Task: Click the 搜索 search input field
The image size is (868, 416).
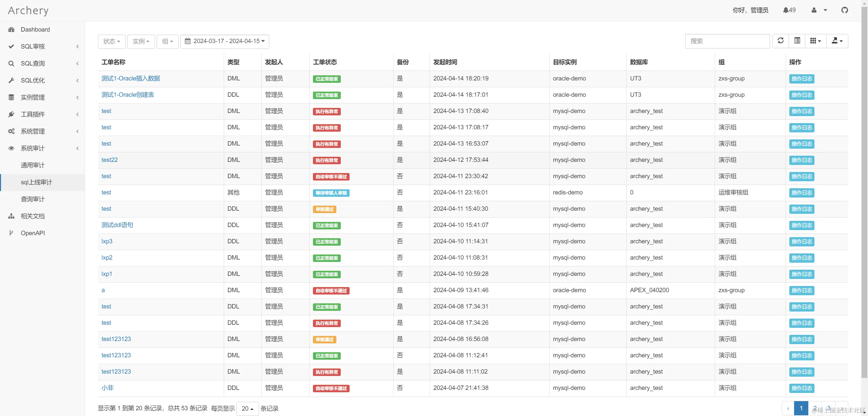Action: [727, 41]
